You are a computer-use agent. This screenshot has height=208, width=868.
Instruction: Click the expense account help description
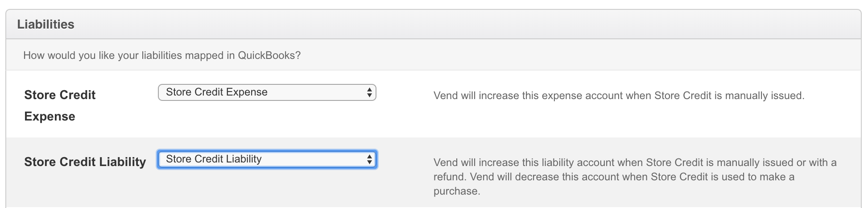point(619,96)
